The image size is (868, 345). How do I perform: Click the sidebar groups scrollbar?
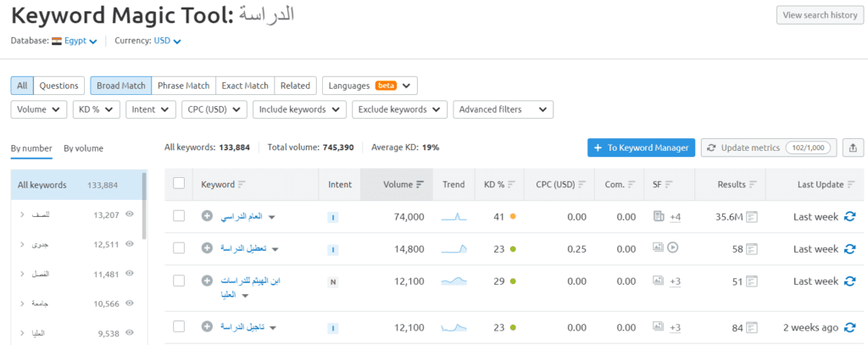[x=144, y=205]
